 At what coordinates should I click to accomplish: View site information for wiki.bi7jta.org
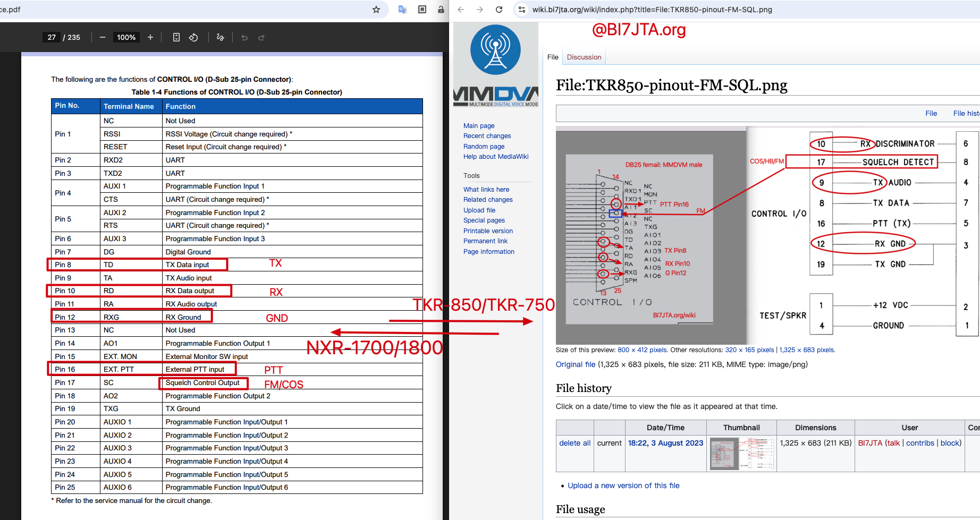[x=522, y=10]
